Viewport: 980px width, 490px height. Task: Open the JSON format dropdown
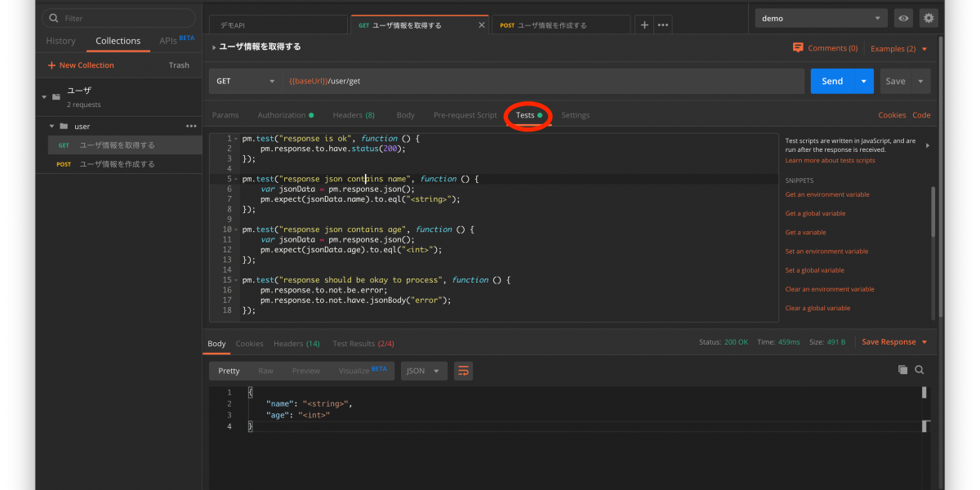(x=423, y=371)
